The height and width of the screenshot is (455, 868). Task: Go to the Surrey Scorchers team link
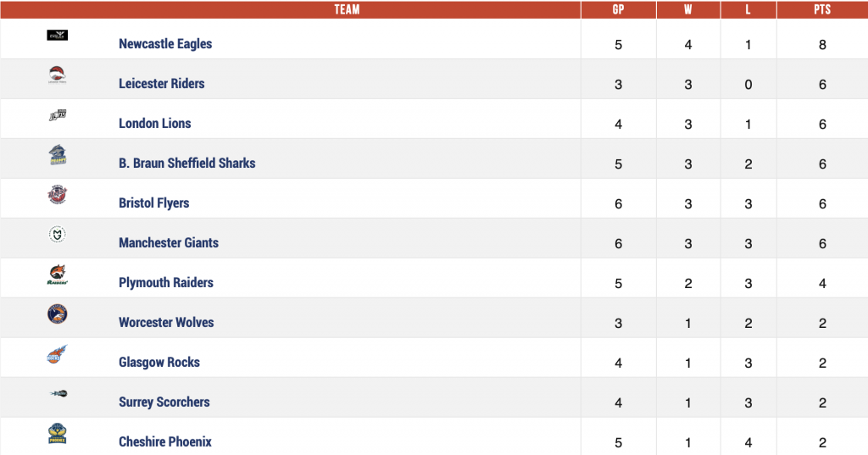pos(164,402)
